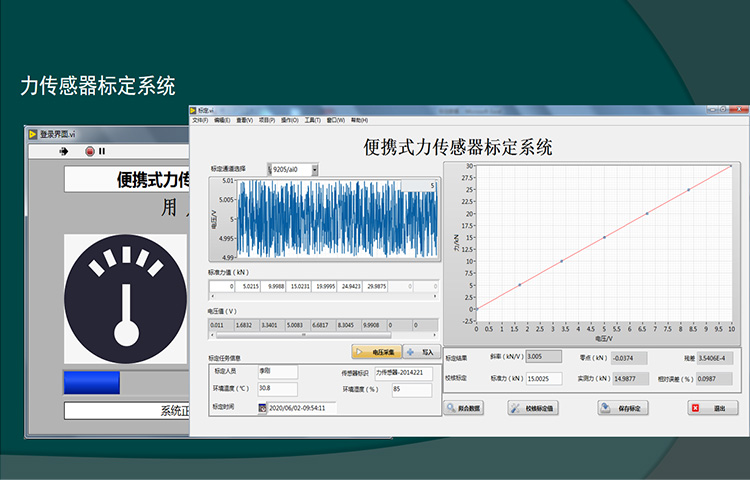750x480 pixels.
Task: Click the 电压采集 voltage acquisition button
Action: [376, 352]
